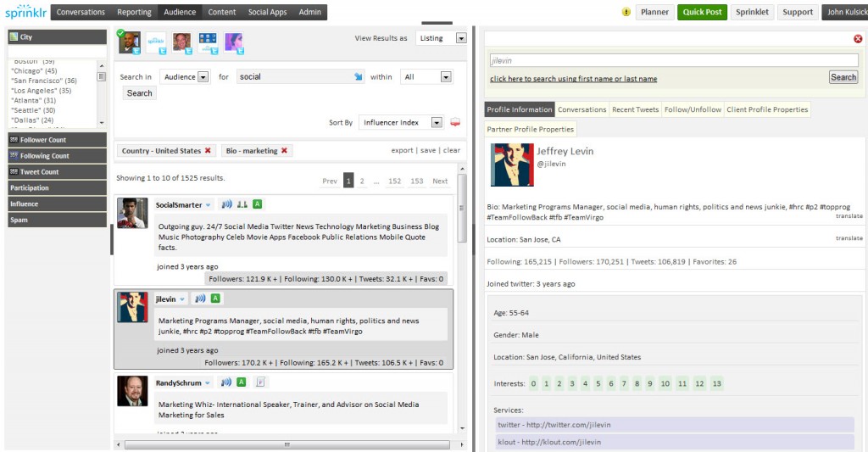
Task: Click the red sort direction icon beside Influencer Index
Action: 455,123
